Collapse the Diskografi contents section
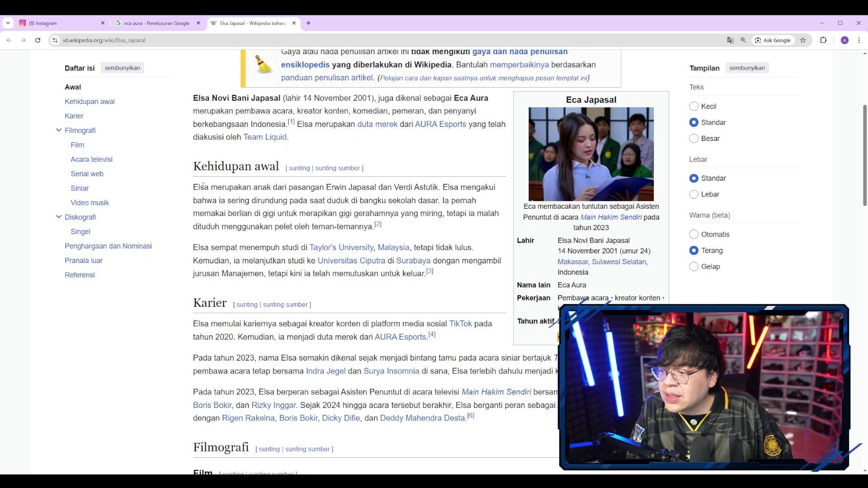Screen dimensions: 868x488 pyautogui.click(x=59, y=217)
